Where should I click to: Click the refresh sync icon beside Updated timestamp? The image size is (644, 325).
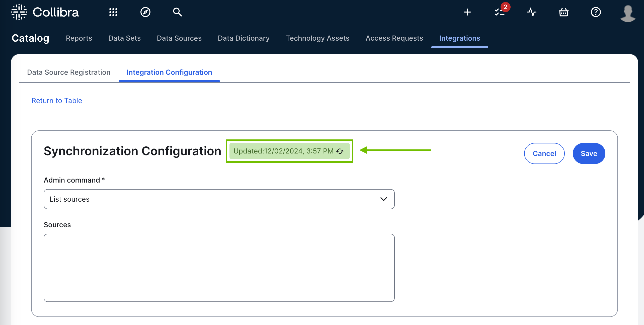tap(340, 151)
